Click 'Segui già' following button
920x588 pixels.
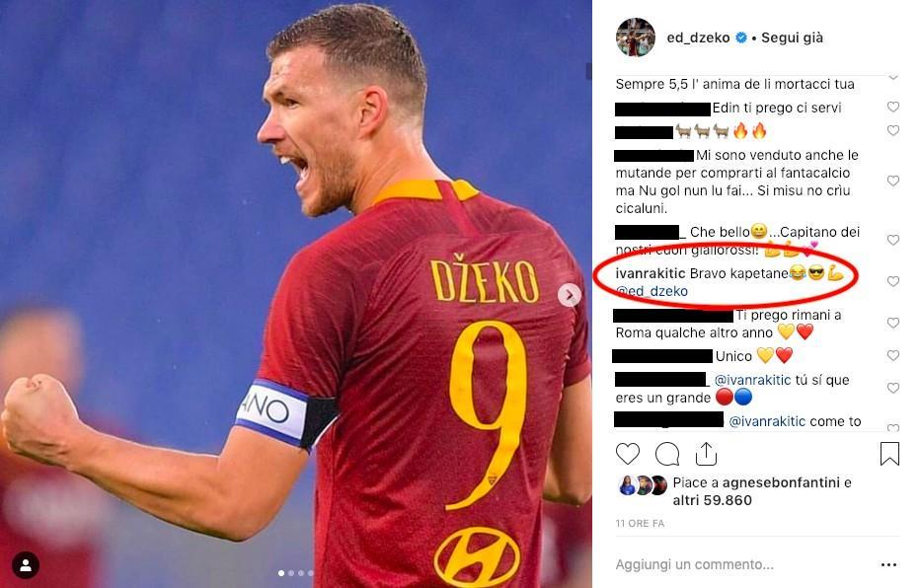click(x=792, y=37)
